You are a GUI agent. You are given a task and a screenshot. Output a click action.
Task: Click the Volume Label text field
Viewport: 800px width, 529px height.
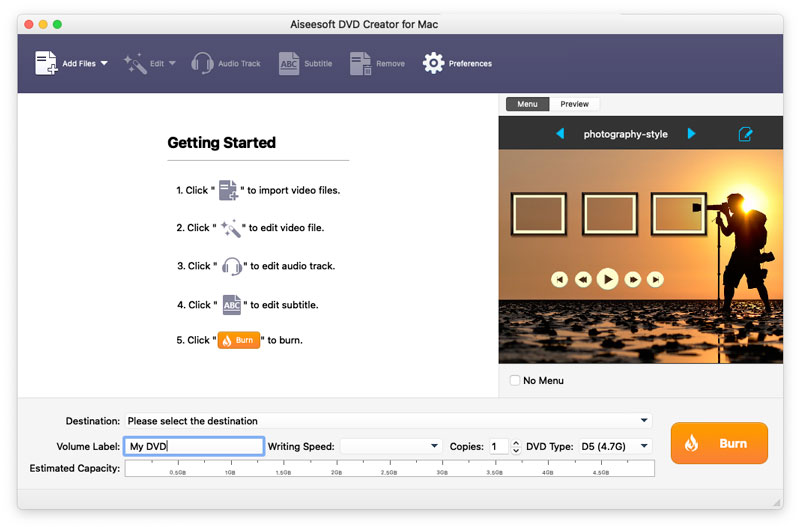click(194, 446)
